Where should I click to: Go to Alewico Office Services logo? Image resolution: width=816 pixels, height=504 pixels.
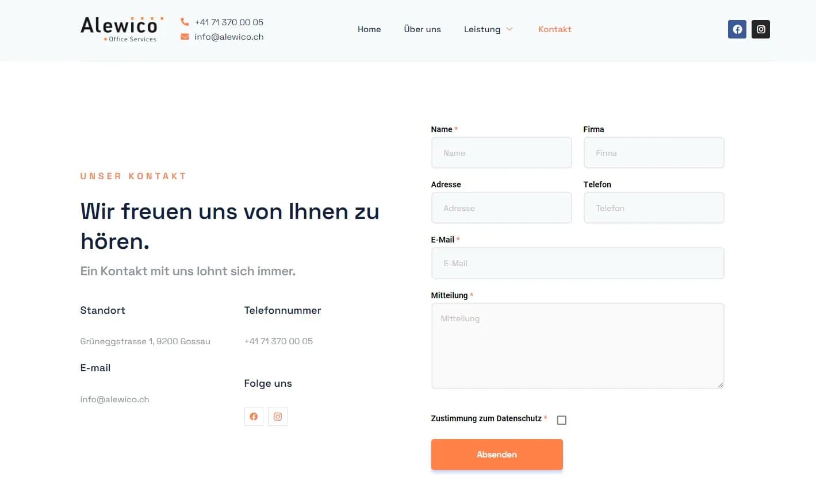point(122,29)
